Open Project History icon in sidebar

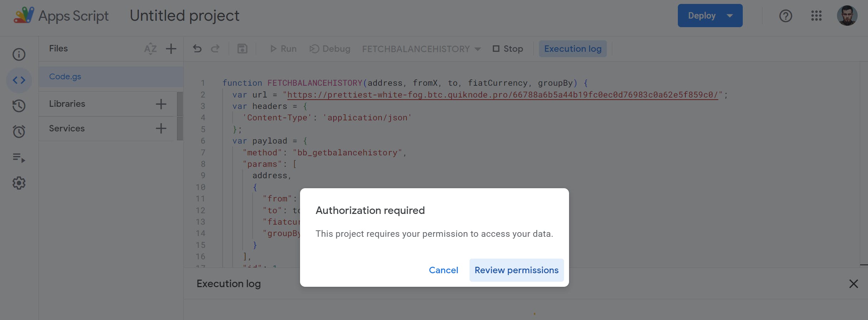[x=19, y=106]
